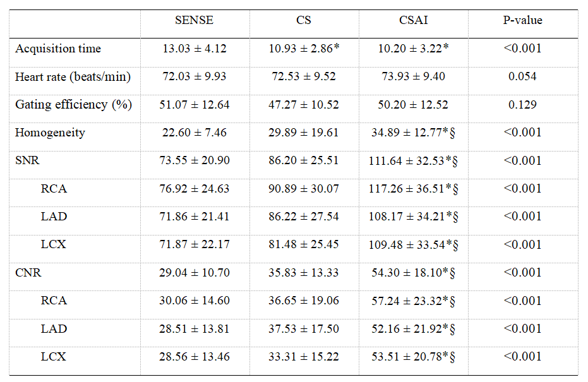This screenshot has width=588, height=382.
Task: Select the heart rate P-value 0.054
Action: coord(522,76)
